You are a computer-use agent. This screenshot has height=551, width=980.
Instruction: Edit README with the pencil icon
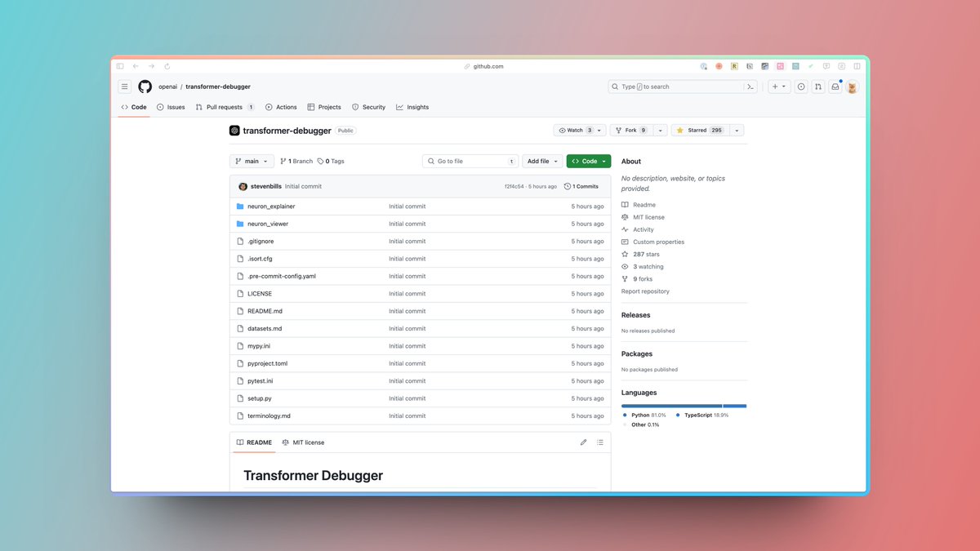[583, 442]
